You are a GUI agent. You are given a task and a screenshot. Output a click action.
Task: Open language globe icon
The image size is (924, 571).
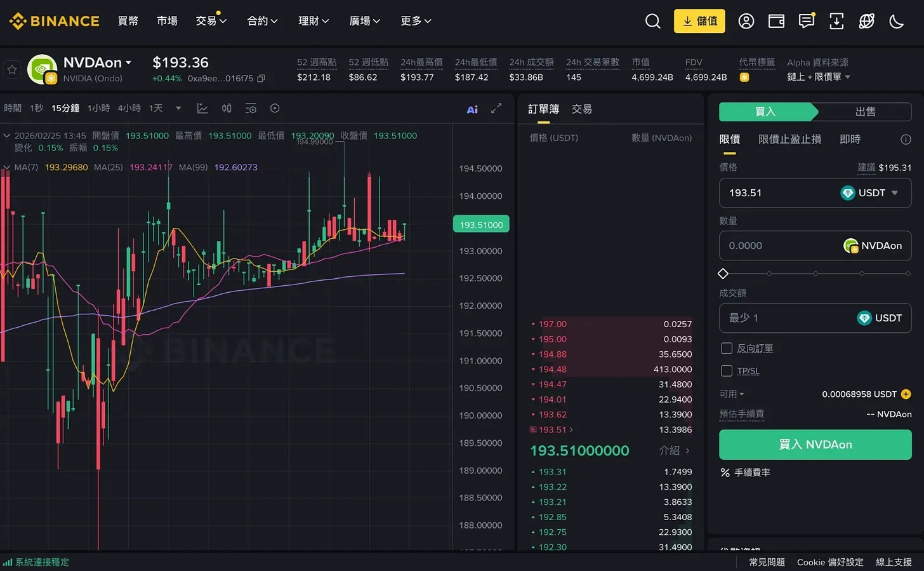point(866,21)
